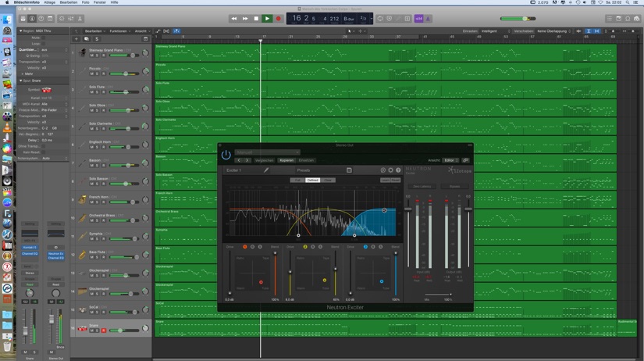Click the green Play transport button
The image size is (644, 361).
(267, 19)
